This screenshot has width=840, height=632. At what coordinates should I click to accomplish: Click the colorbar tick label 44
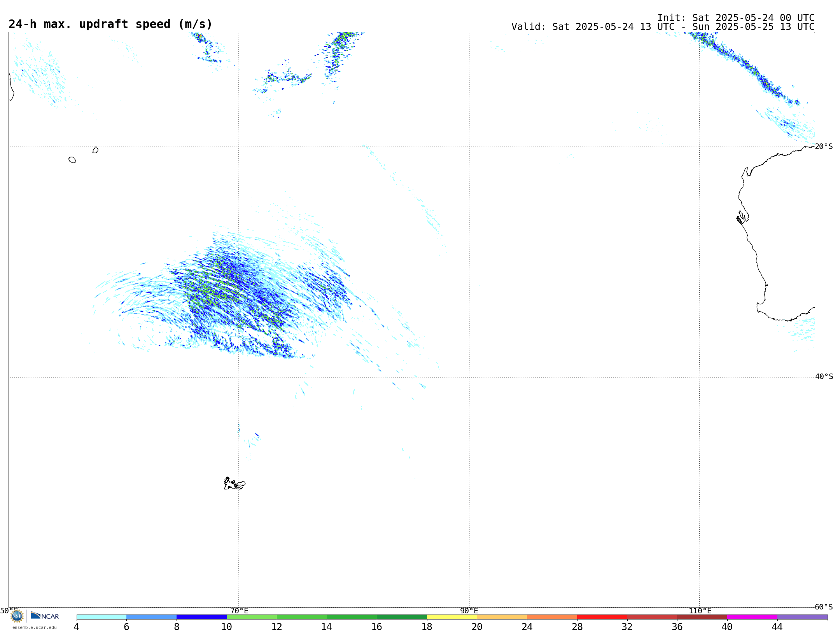point(777,627)
